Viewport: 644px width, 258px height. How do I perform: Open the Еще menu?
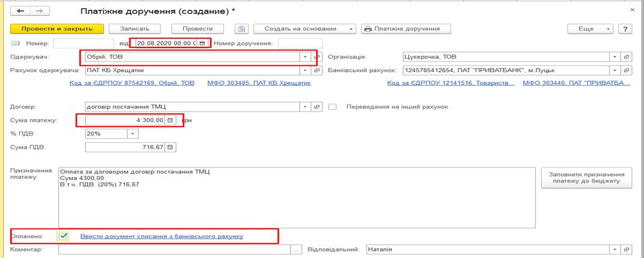click(x=591, y=29)
